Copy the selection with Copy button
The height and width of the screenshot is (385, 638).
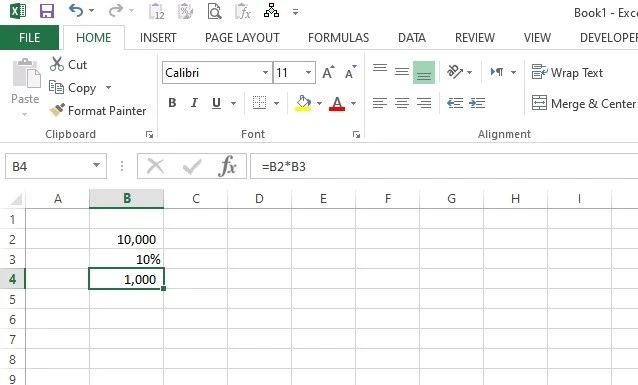click(72, 88)
